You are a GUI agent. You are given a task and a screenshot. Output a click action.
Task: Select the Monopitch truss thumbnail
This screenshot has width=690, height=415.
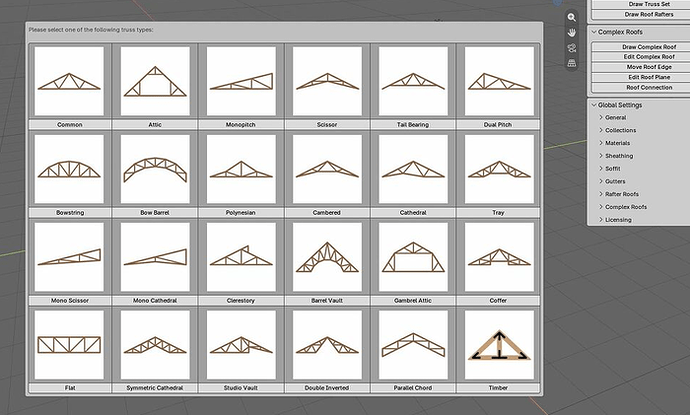pyautogui.click(x=241, y=81)
